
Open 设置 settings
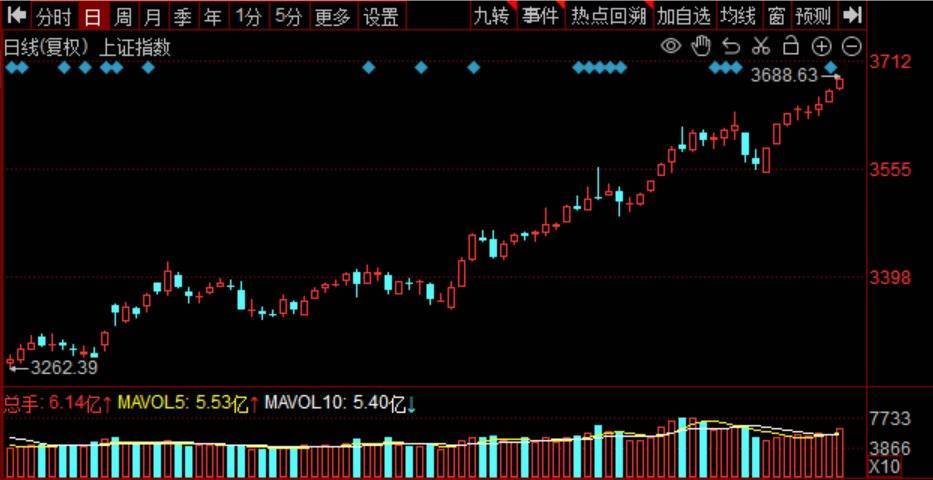tap(381, 17)
